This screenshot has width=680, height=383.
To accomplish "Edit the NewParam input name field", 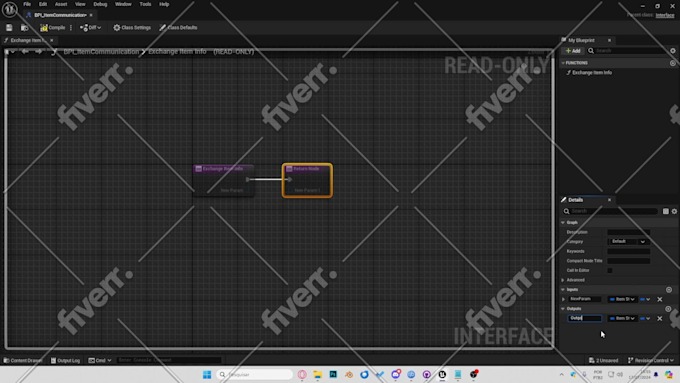I will 585,299.
